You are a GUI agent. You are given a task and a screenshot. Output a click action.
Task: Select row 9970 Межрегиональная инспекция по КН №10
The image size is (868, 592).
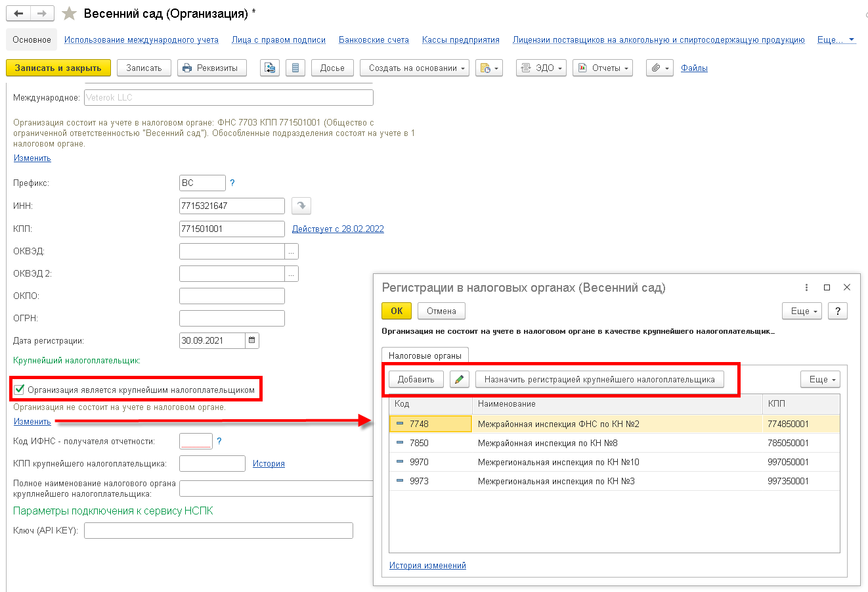tap(615, 462)
